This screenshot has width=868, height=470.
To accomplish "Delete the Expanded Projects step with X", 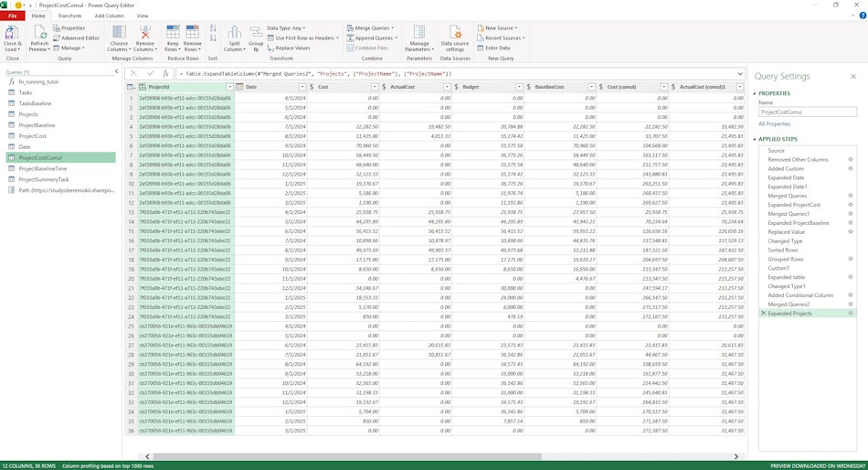I will click(x=763, y=313).
